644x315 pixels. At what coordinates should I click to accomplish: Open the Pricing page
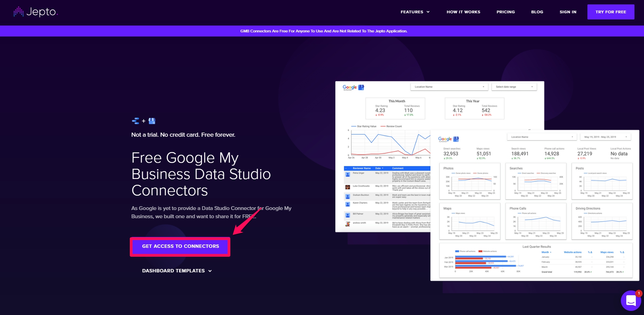click(x=506, y=12)
